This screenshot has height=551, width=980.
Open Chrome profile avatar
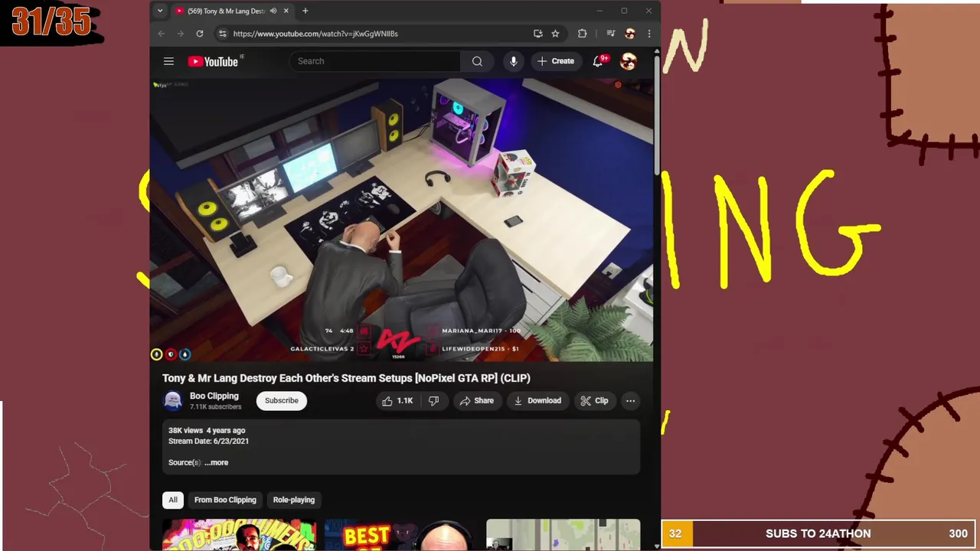(630, 34)
